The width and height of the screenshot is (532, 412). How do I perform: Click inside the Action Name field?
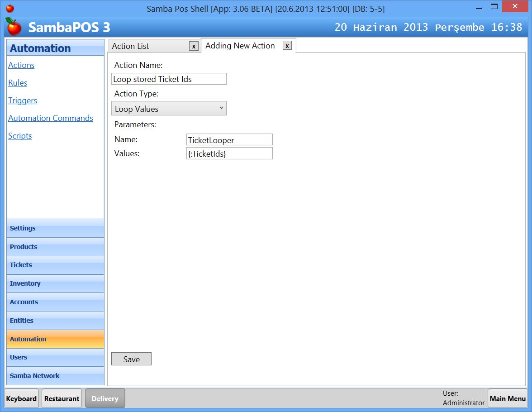[168, 78]
